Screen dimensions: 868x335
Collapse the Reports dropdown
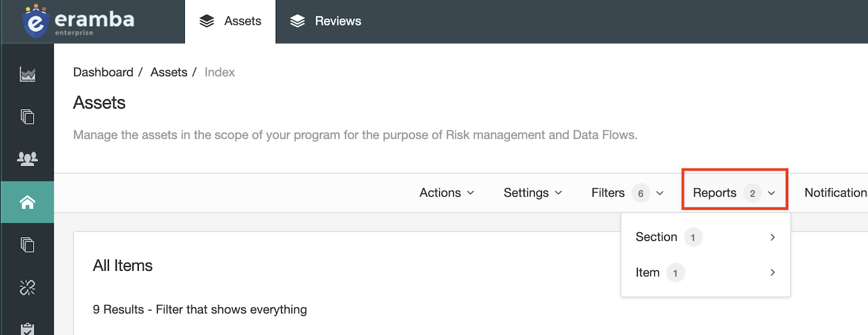point(734,193)
